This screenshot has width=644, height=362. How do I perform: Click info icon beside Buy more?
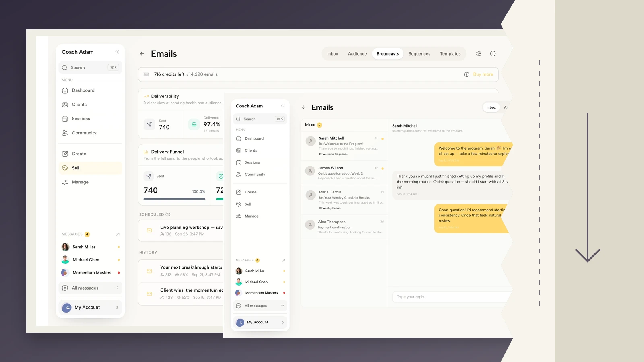click(466, 74)
